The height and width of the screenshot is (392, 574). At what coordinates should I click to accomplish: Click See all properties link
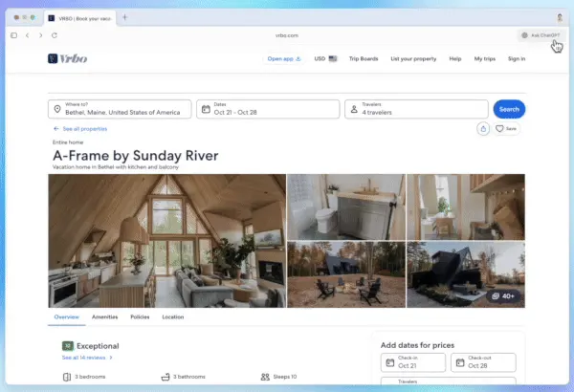[x=80, y=129]
